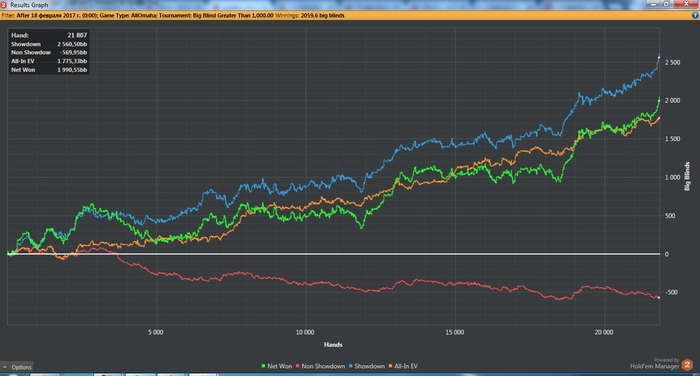Maximize the Results Graph window
700x376 pixels.
666,4
